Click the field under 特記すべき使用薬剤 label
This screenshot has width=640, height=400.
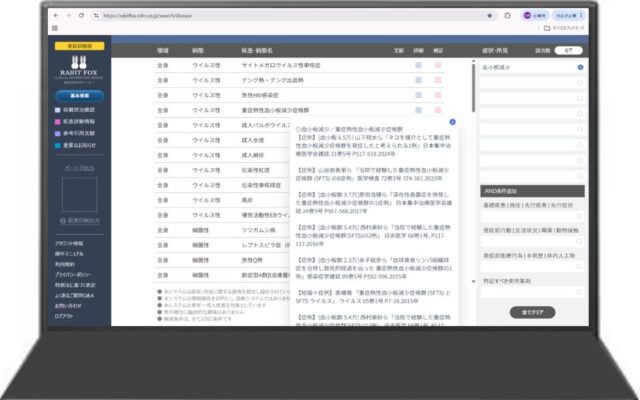[x=532, y=292]
